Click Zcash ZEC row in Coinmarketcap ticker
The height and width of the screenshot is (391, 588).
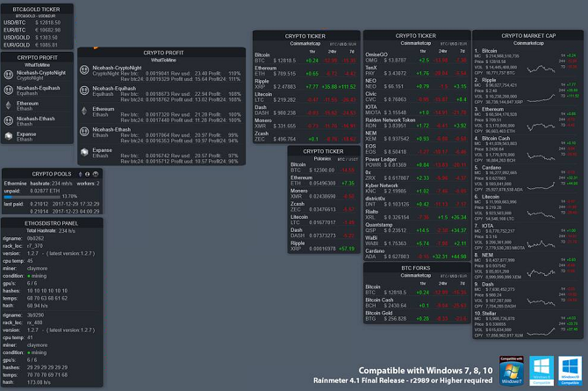coord(305,136)
